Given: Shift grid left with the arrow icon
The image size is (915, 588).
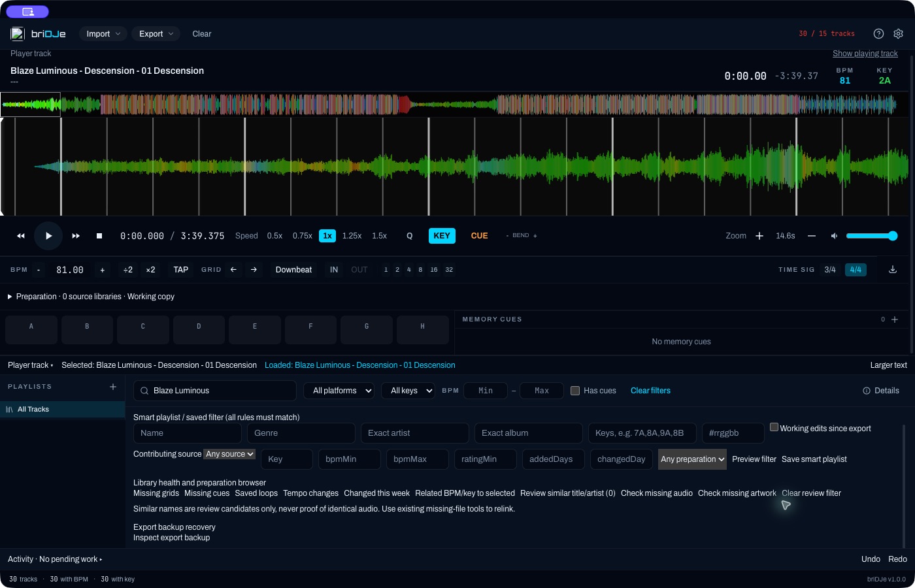Looking at the screenshot, I should pyautogui.click(x=233, y=270).
